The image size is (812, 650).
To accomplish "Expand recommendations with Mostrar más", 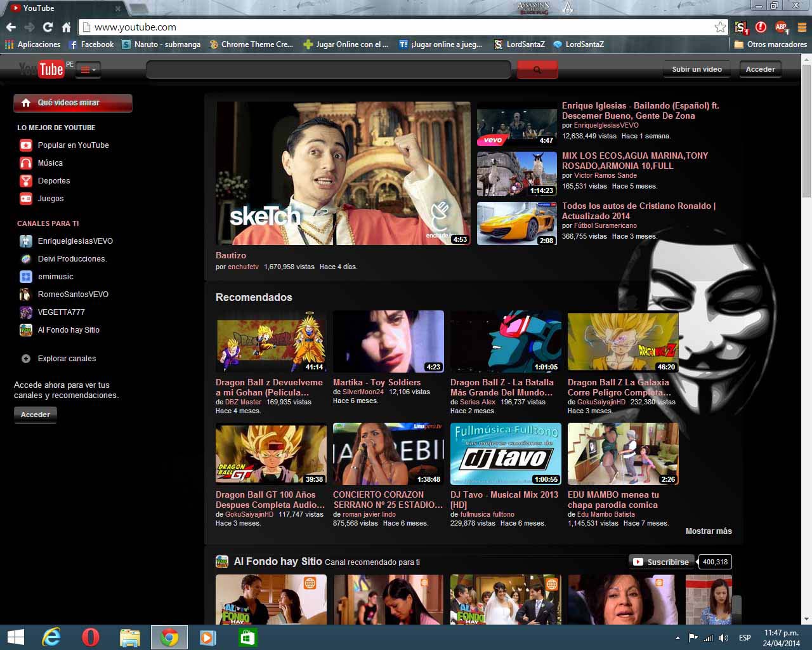I will [x=709, y=531].
